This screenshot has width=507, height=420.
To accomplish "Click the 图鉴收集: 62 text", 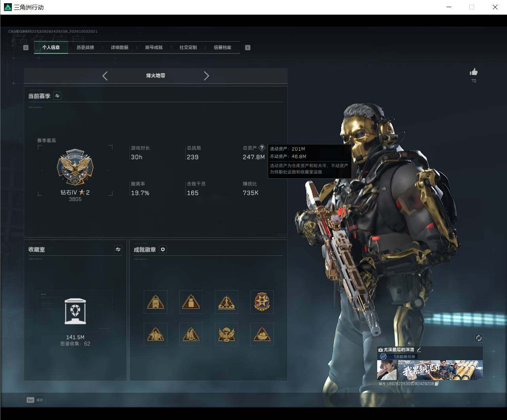I will [x=75, y=344].
